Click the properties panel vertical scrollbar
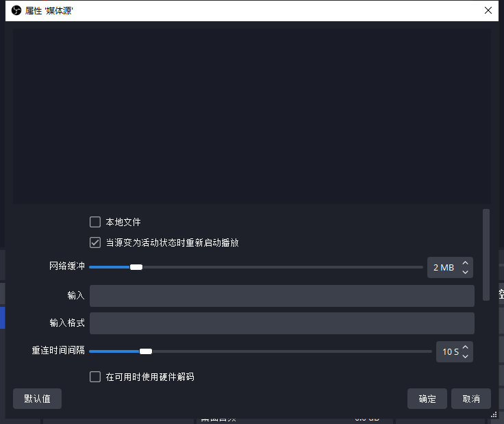The width and height of the screenshot is (504, 424). 486,253
